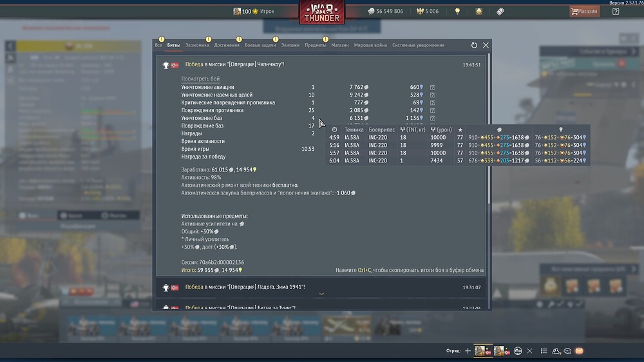Open the Предметы tab
Screen dimensions: 644x362
(x=316, y=45)
